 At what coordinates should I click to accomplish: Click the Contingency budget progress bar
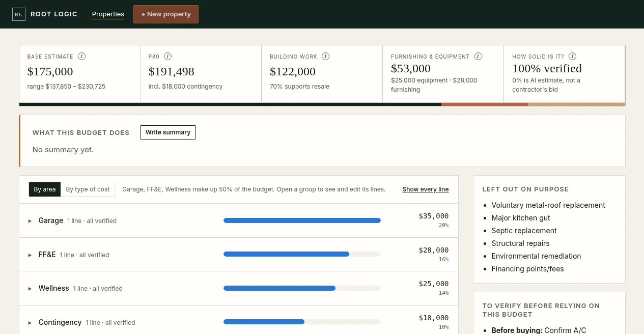click(x=302, y=322)
